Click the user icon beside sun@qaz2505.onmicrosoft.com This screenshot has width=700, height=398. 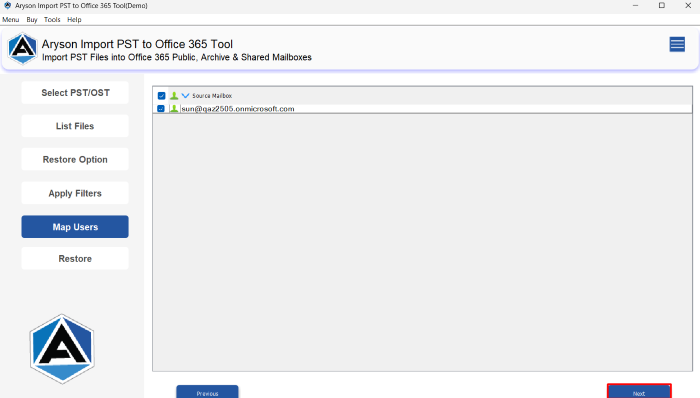coord(174,108)
